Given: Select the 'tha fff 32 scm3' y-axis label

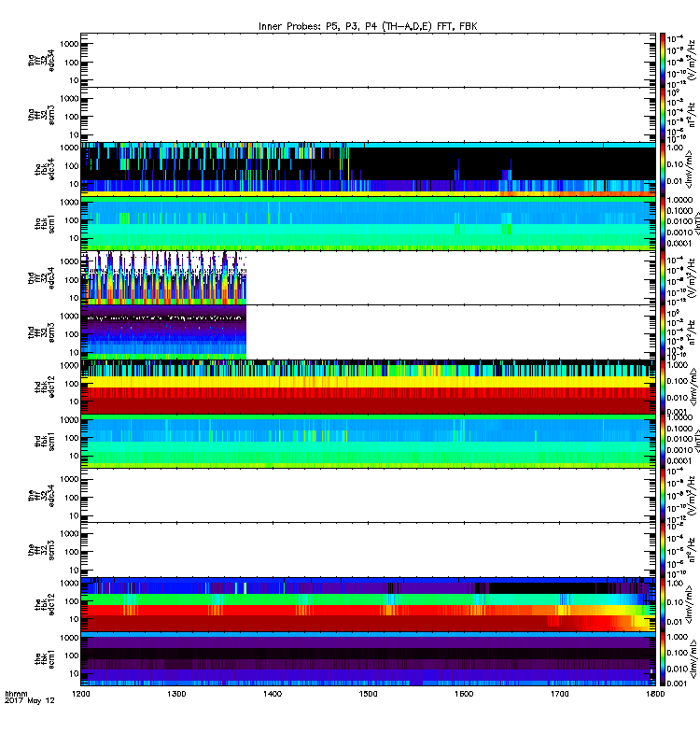Looking at the screenshot, I should pos(41,115).
